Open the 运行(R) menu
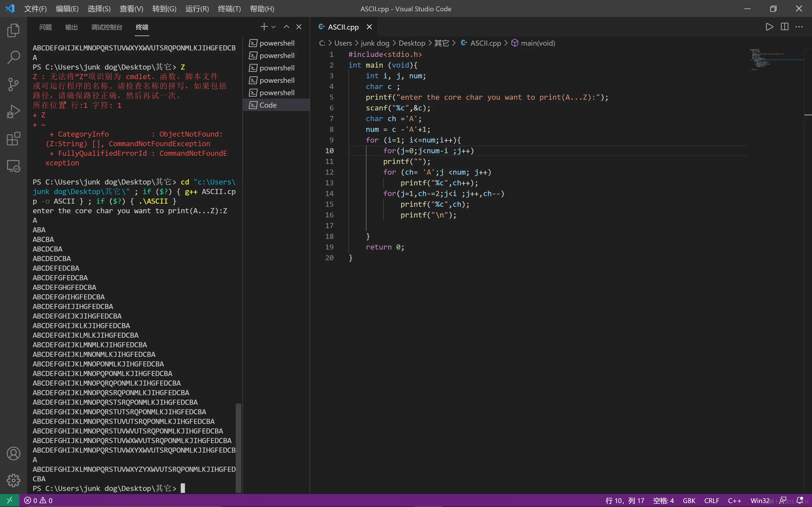Viewport: 812px width, 507px height. click(197, 9)
